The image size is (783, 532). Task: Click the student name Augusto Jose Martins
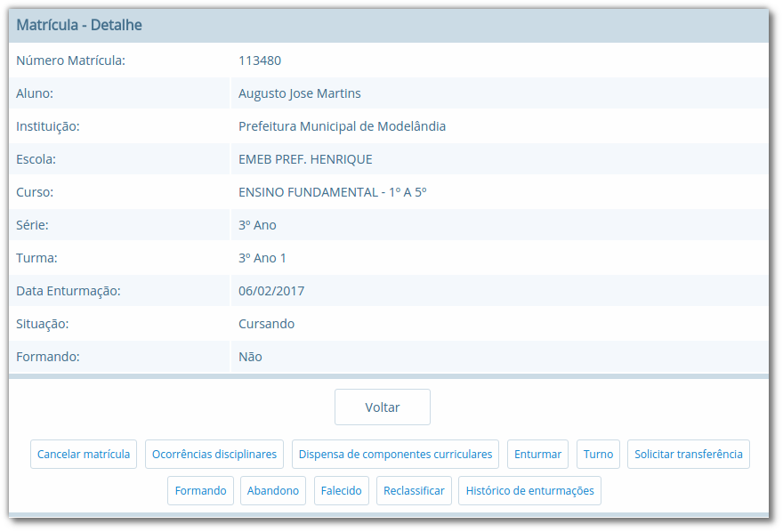(299, 93)
